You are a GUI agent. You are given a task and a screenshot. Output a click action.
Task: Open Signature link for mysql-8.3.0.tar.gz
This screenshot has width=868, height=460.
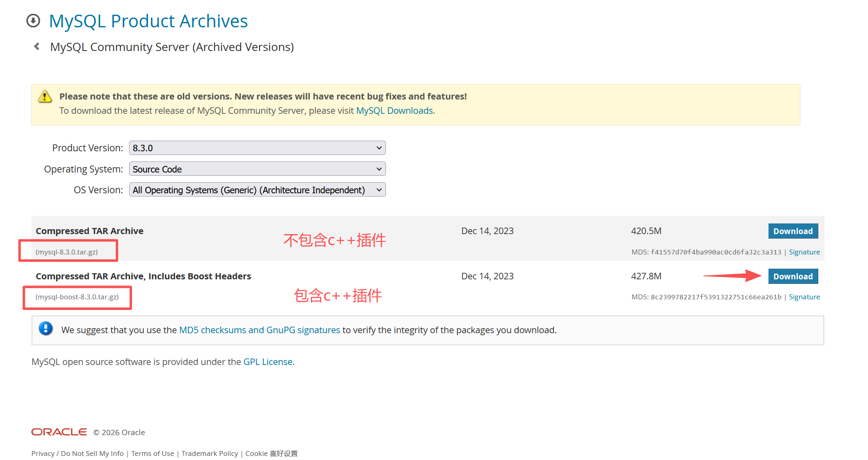point(804,252)
